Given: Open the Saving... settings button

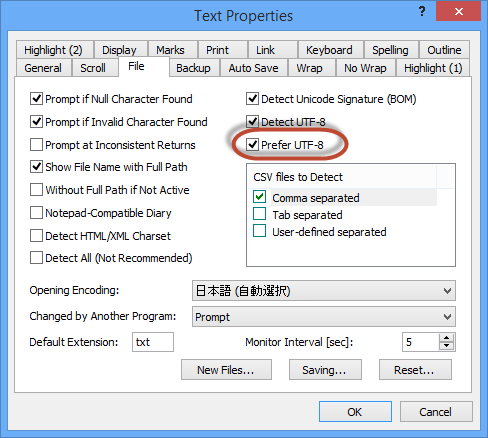Looking at the screenshot, I should click(x=325, y=370).
